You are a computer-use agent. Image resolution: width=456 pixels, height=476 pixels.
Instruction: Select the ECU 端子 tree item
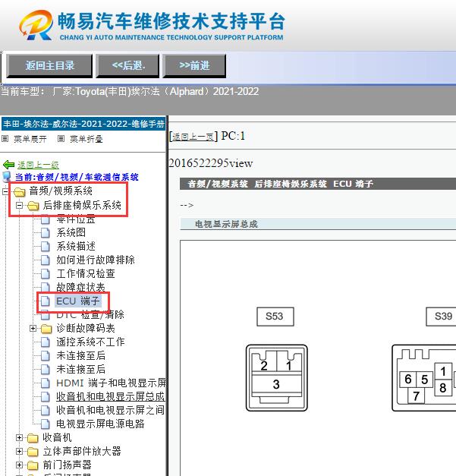[x=78, y=301]
